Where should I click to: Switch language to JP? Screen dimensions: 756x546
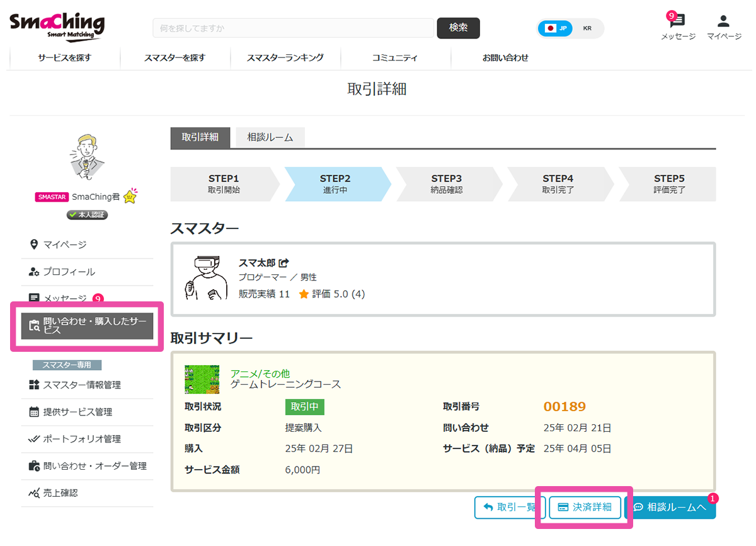556,28
